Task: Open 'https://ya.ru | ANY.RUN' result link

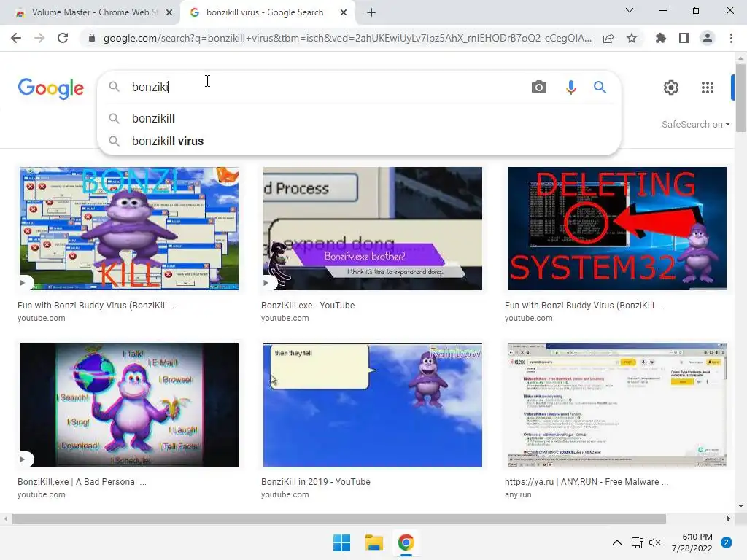Action: point(587,482)
